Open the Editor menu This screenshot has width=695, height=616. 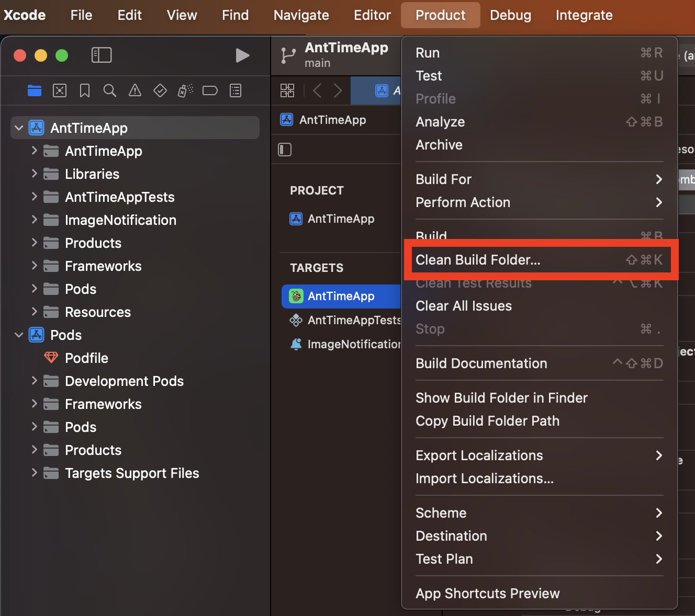[372, 15]
